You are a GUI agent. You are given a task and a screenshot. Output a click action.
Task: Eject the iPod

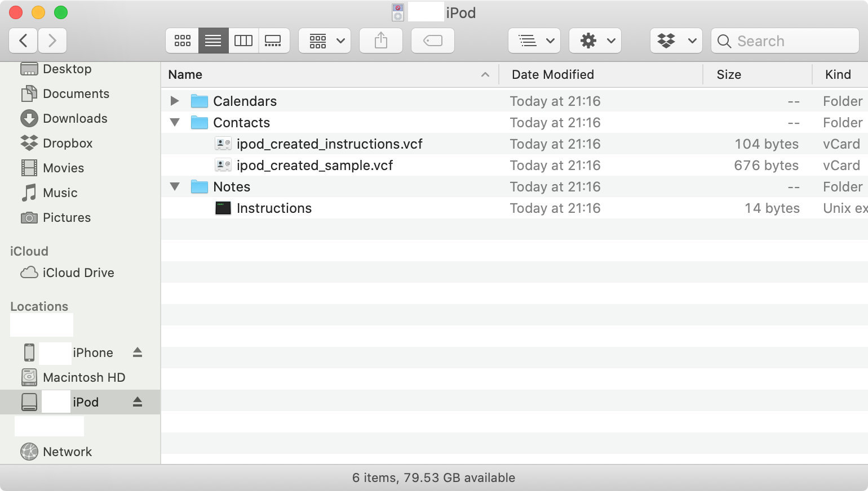tap(138, 402)
